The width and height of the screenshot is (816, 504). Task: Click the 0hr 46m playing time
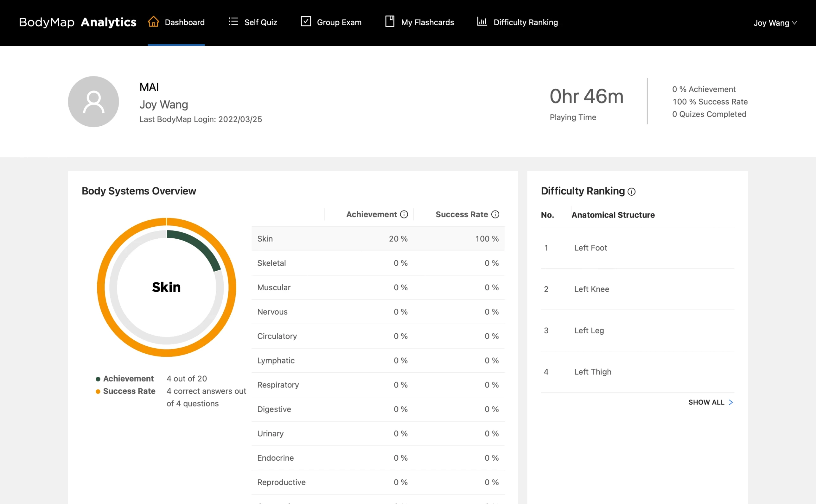point(586,96)
